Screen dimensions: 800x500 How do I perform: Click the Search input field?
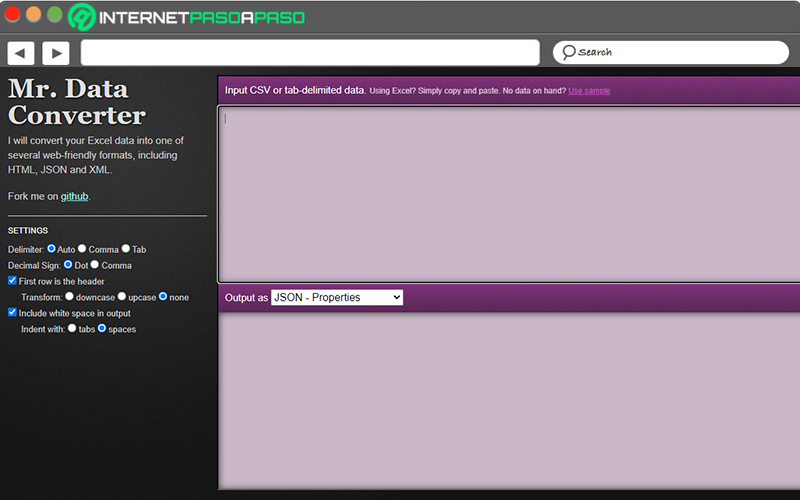tap(671, 53)
